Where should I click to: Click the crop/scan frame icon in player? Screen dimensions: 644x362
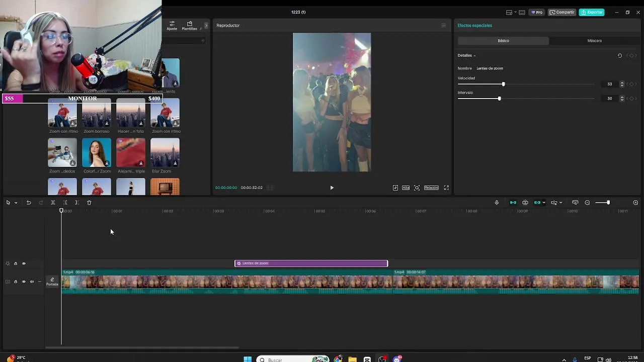click(x=417, y=188)
